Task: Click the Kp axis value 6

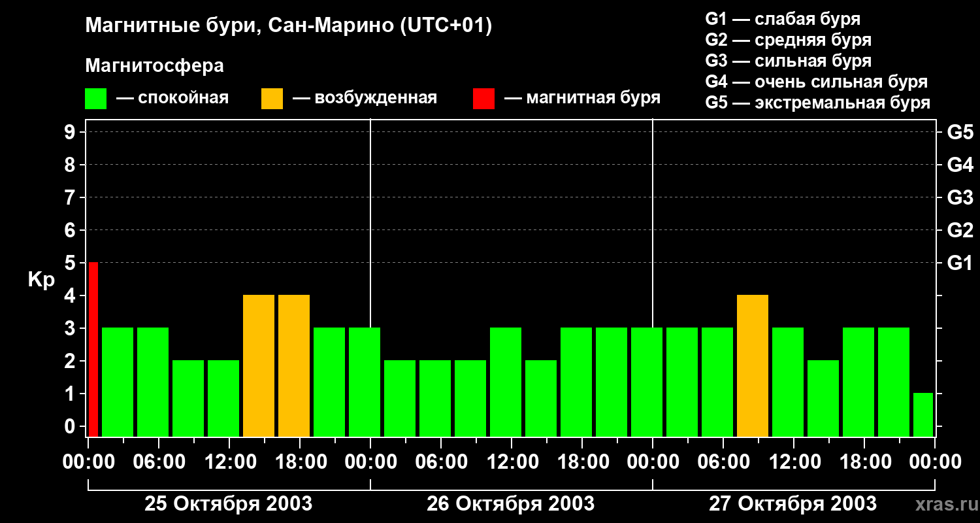Action: [71, 230]
